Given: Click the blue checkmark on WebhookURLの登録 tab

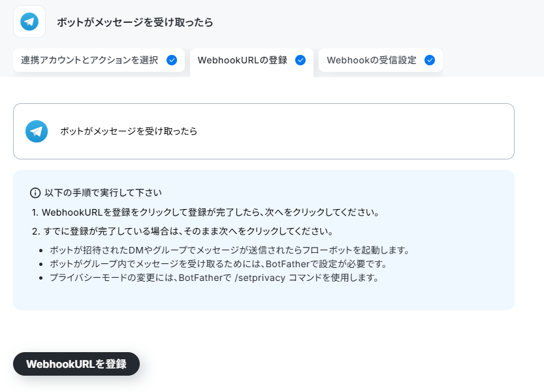Looking at the screenshot, I should (x=300, y=60).
